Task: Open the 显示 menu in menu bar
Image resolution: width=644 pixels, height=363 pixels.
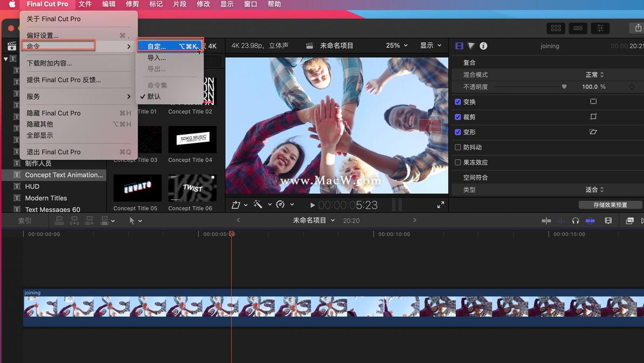Action: (227, 4)
